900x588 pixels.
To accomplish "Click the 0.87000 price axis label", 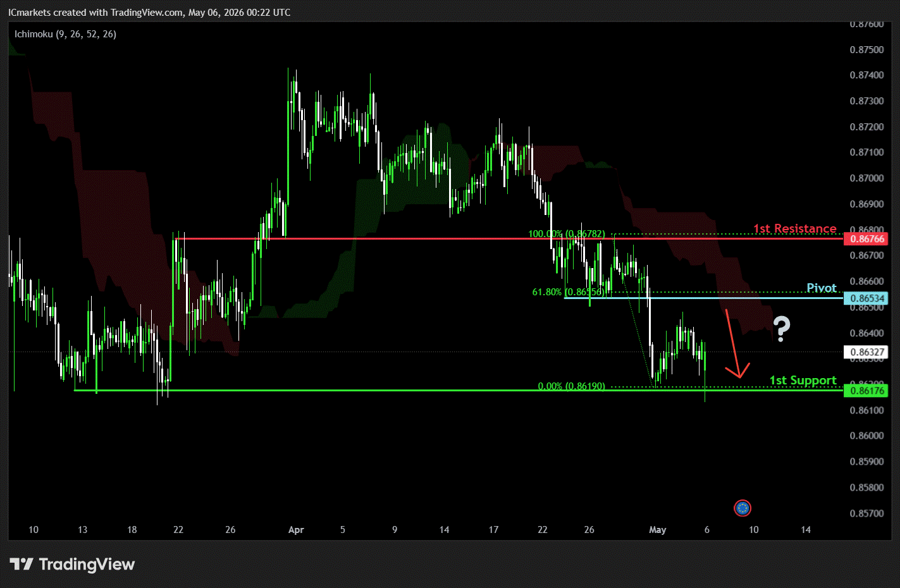I will tap(866, 178).
